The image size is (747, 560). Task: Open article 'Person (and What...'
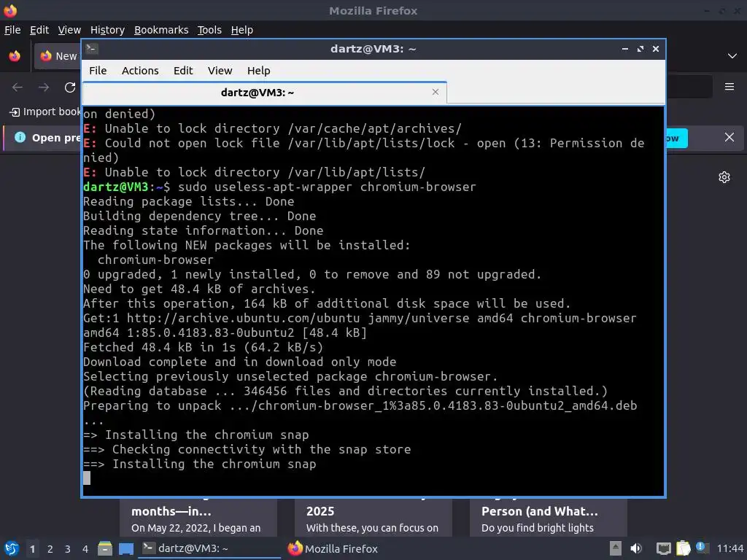coord(549,518)
